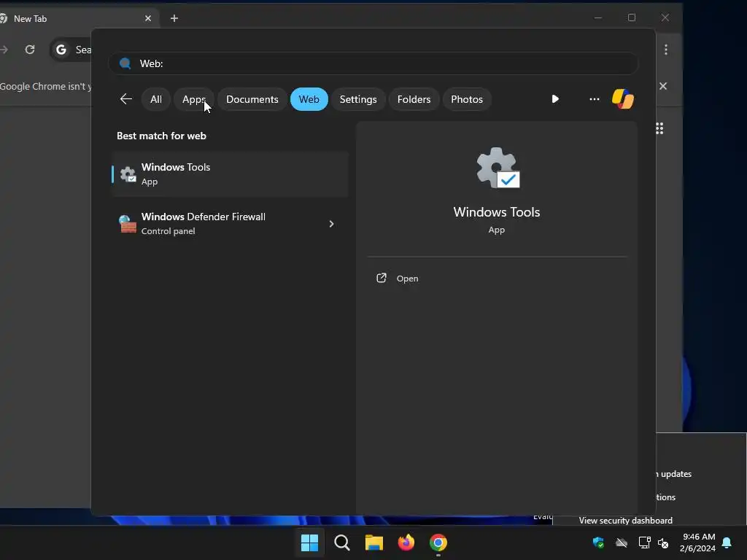Click the OneDrive cloud tray icon
Screen dimensions: 747x560
622,542
